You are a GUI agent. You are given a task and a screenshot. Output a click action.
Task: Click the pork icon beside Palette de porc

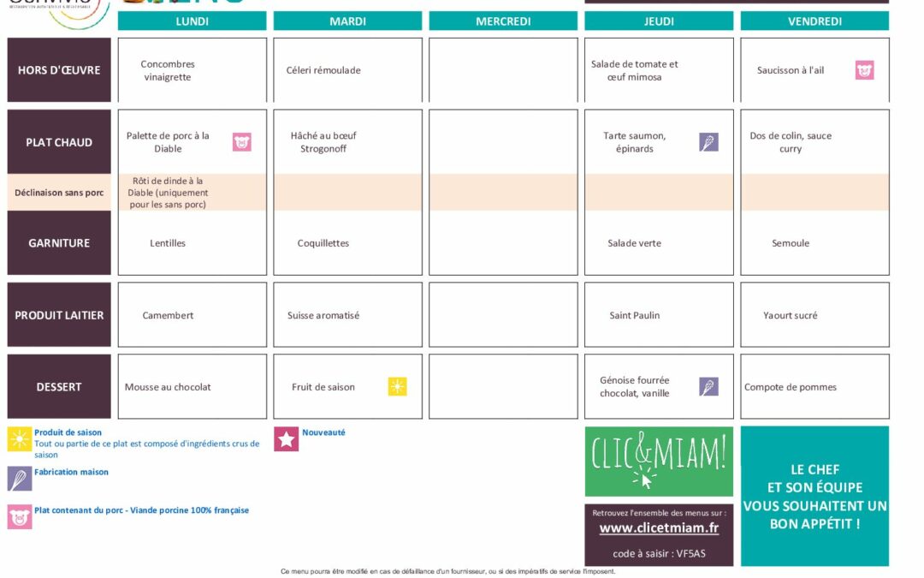click(x=242, y=142)
